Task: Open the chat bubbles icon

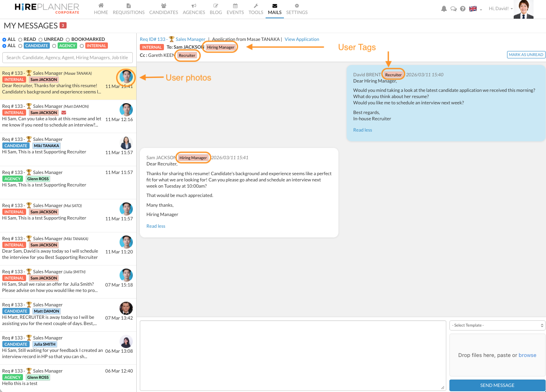Action: point(453,9)
